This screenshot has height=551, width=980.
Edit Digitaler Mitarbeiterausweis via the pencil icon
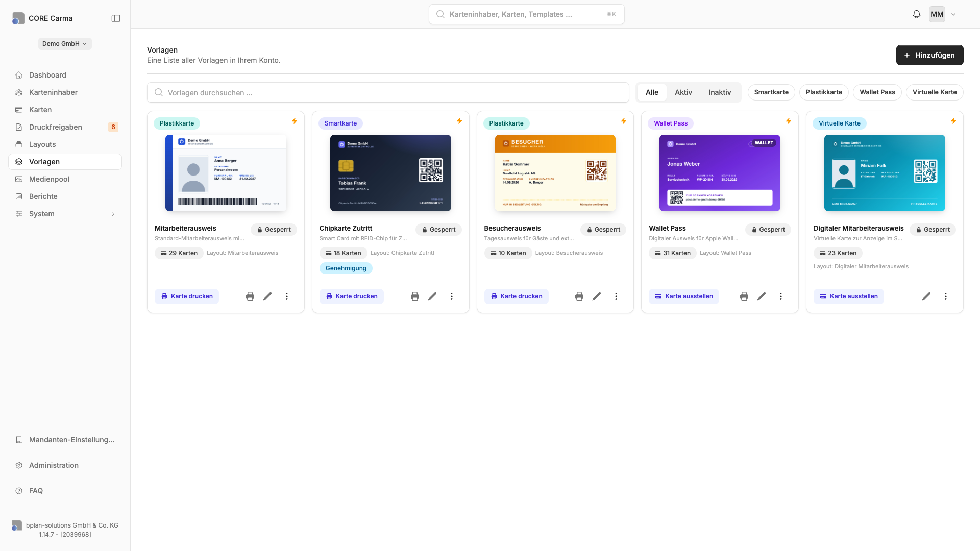click(x=926, y=296)
